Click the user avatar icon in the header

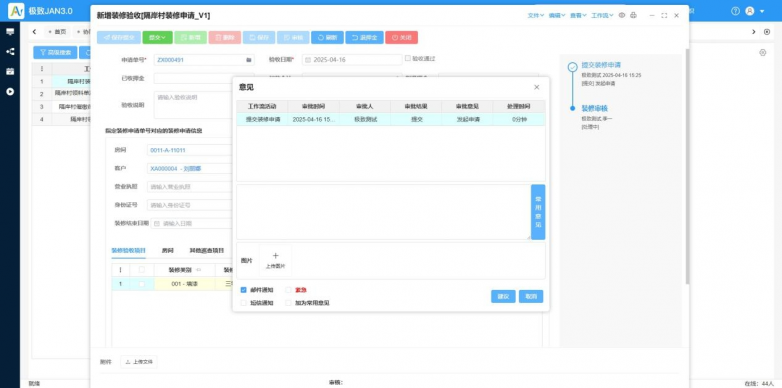pyautogui.click(x=750, y=11)
